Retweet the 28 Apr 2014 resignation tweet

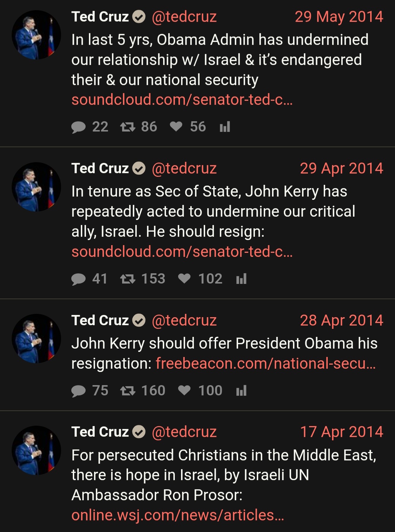(128, 391)
